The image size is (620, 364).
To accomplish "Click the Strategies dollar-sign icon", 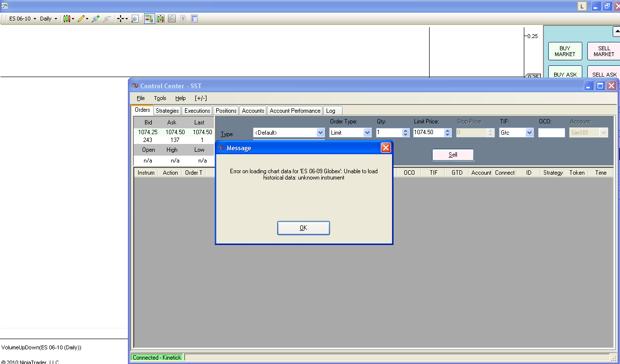I will coord(183,19).
